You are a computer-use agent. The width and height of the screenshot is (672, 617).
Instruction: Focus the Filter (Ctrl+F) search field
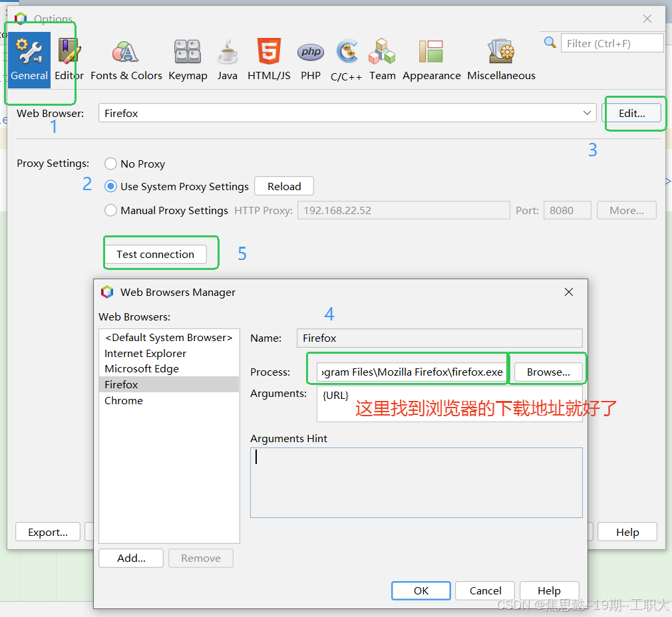pos(612,43)
